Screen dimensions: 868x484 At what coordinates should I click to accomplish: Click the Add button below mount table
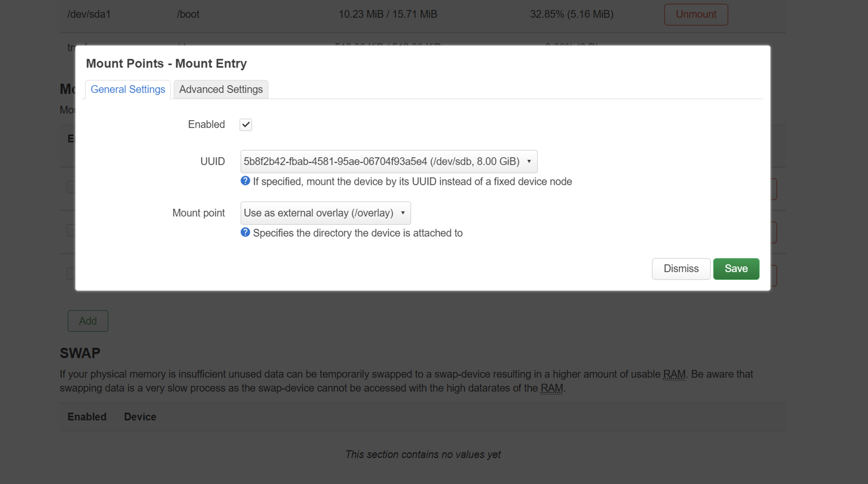(88, 321)
